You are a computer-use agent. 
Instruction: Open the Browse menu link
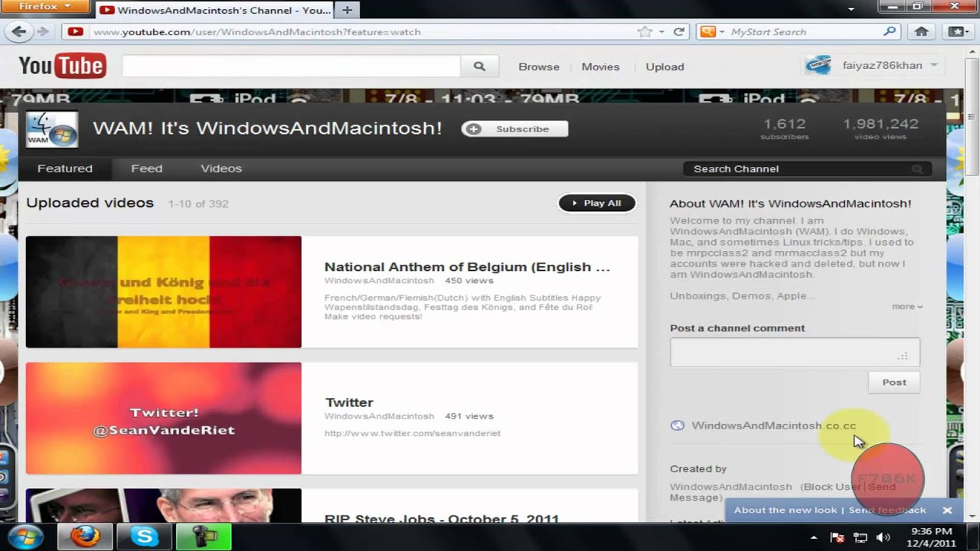coord(539,67)
